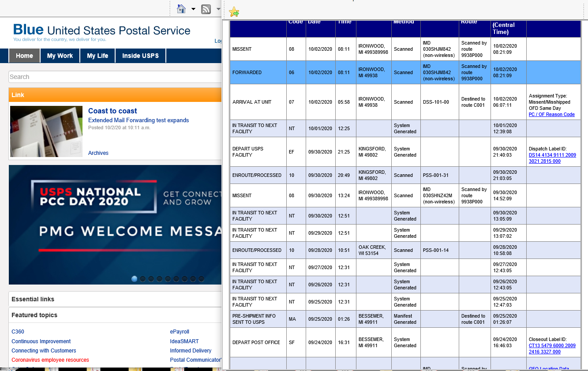Viewport: 588px width, 371px height.
Task: Open Extended Mail Forwarding test expands link
Action: 139,120
